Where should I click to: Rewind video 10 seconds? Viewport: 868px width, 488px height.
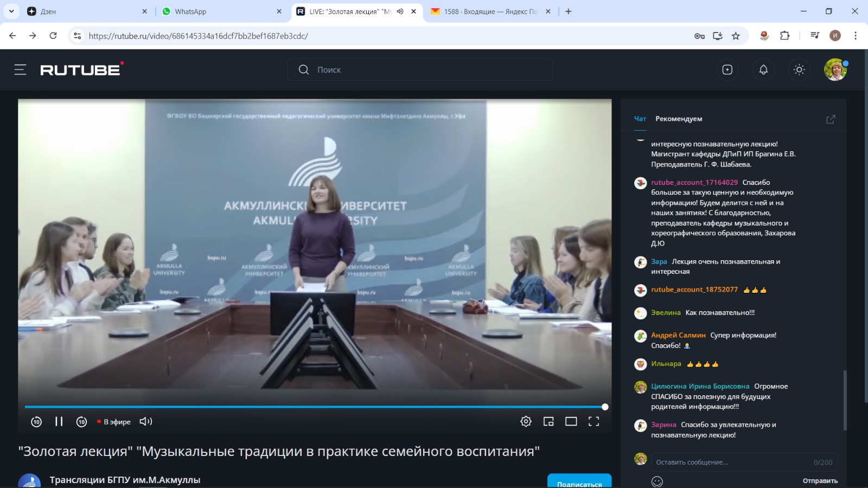[36, 421]
